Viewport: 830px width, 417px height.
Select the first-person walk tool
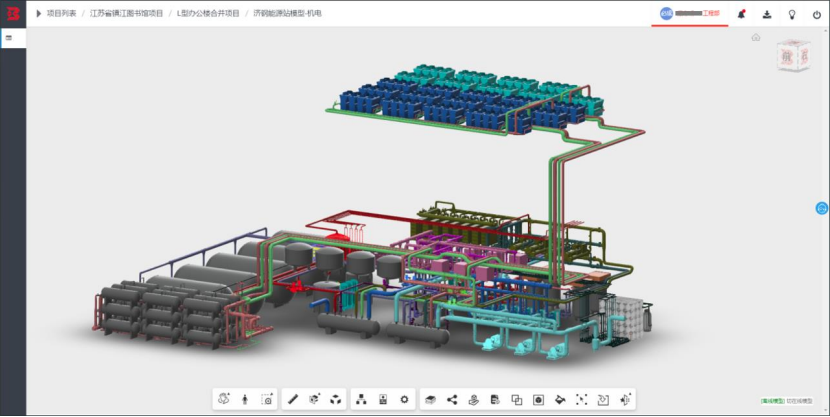245,400
